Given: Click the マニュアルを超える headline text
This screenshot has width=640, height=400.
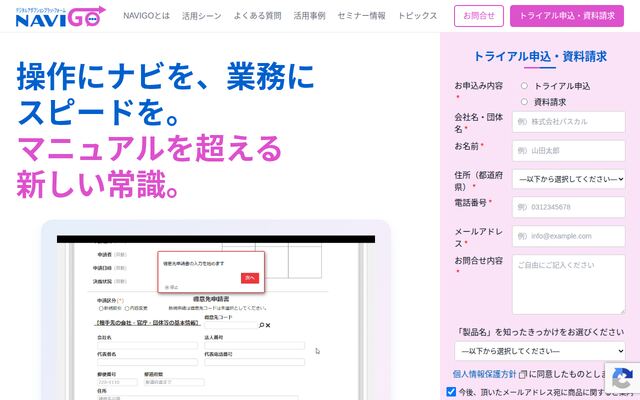Looking at the screenshot, I should 149,148.
